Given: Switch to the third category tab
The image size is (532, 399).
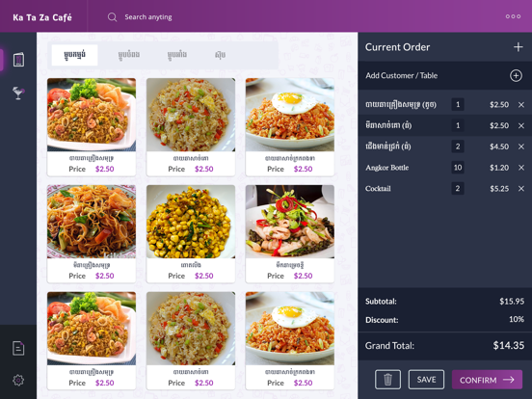Looking at the screenshot, I should pyautogui.click(x=177, y=55).
